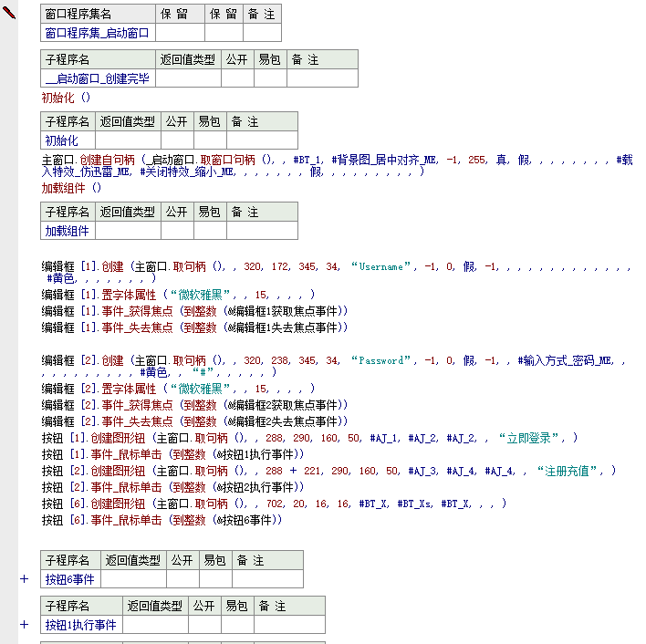Viewport: 646px width, 644px height.
Task: Click the 加载组件 () call statement
Action: (x=71, y=188)
